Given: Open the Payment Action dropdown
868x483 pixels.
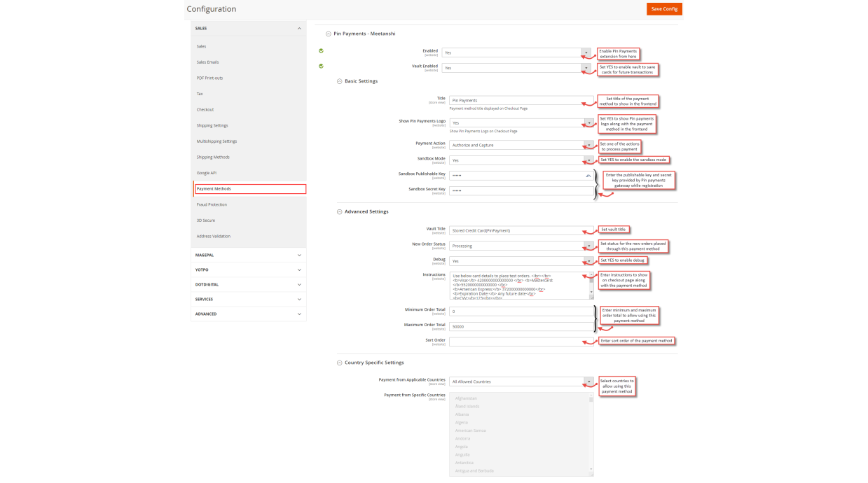Looking at the screenshot, I should coord(521,145).
